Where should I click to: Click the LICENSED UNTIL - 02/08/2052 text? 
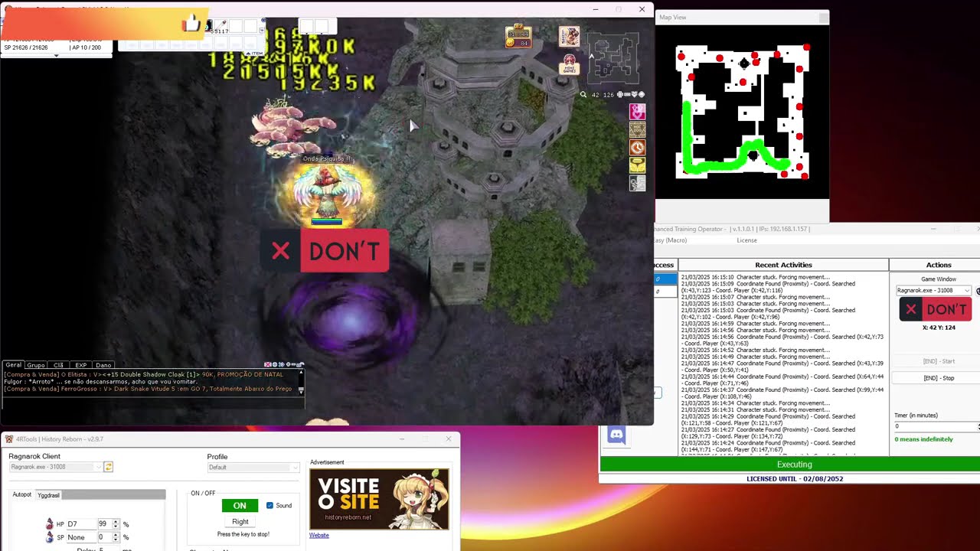pos(795,479)
